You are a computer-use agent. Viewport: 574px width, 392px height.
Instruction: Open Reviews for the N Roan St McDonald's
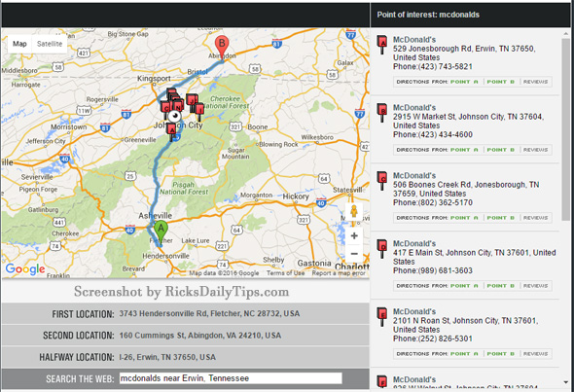535,354
